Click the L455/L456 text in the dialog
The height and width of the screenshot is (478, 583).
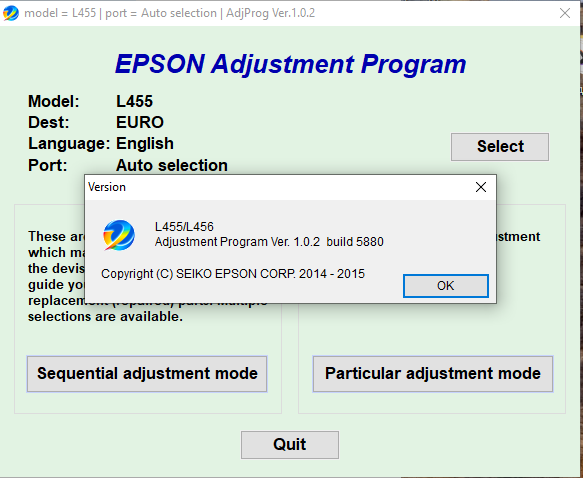184,227
